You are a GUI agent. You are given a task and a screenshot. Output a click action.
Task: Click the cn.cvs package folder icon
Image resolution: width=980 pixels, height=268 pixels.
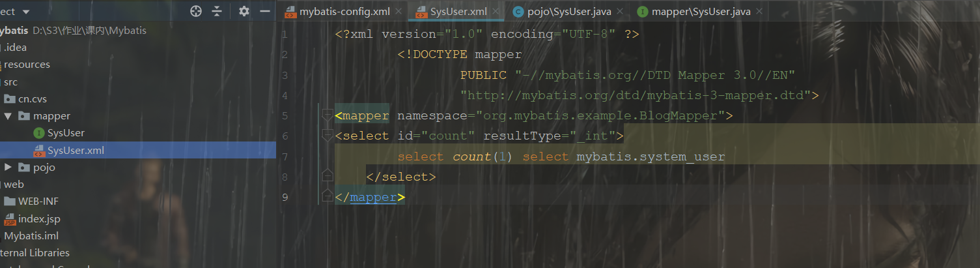[10, 99]
